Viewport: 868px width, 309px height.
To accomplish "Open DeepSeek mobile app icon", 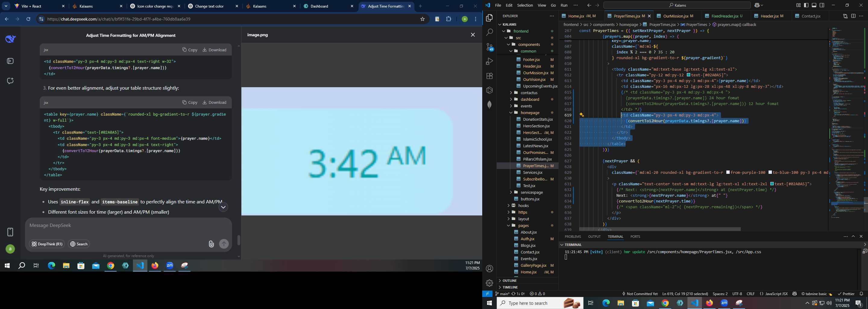I will [x=10, y=232].
